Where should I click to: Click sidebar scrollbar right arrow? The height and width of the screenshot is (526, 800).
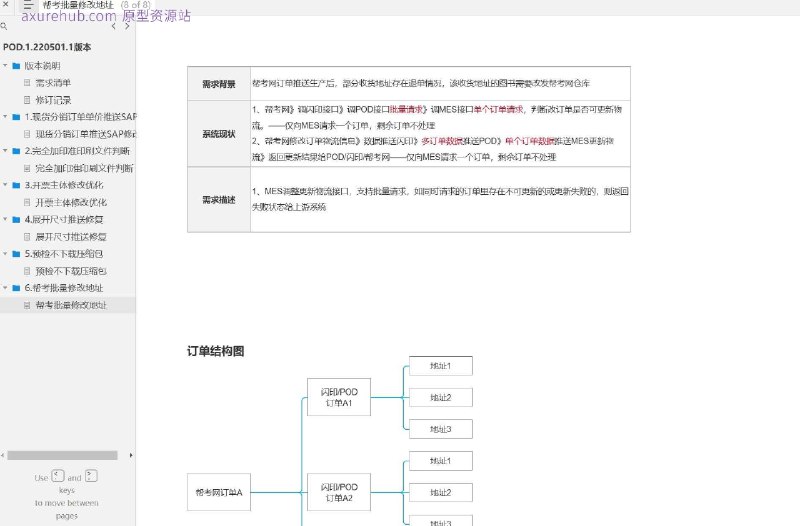131,455
